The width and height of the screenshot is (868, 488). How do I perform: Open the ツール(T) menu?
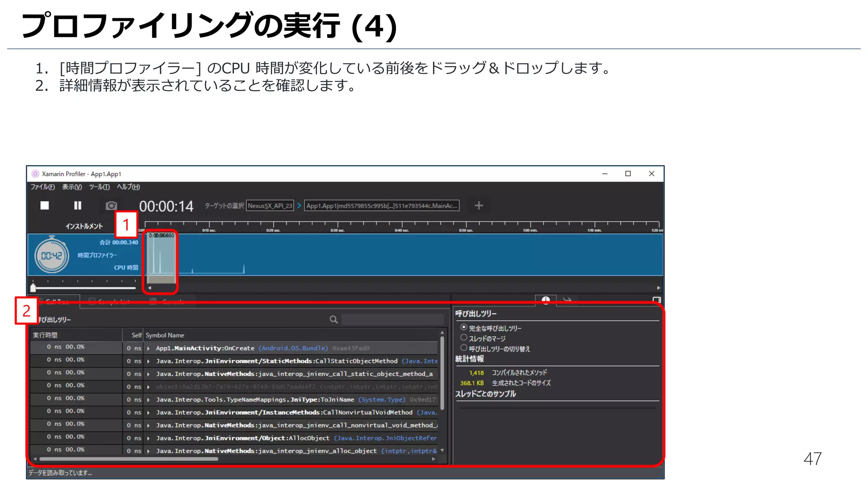point(99,187)
